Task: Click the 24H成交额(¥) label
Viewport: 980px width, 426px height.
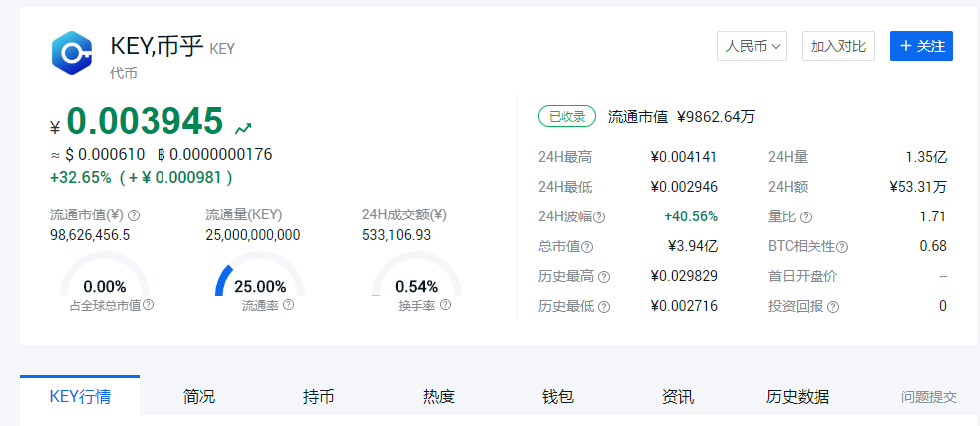Action: [404, 215]
